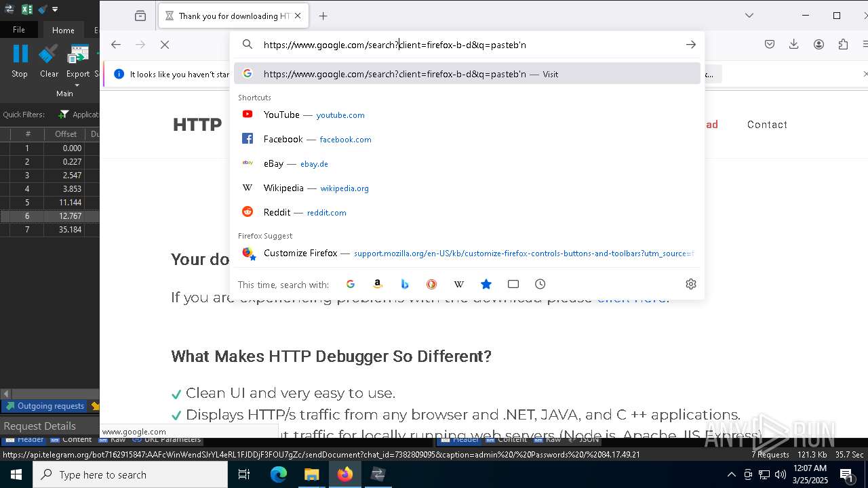Screen dimensions: 868x488
Task: Switch to the Outgoing requests tab
Action: pyautogui.click(x=45, y=406)
